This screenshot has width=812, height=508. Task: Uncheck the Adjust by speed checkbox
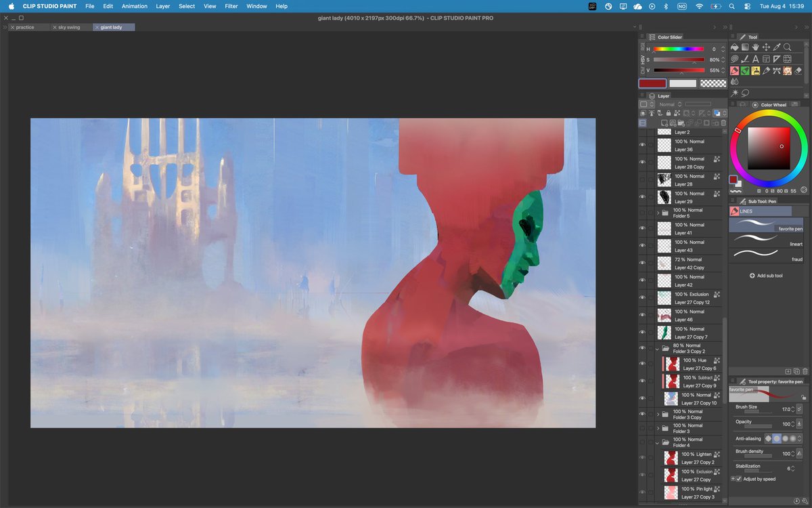[739, 479]
